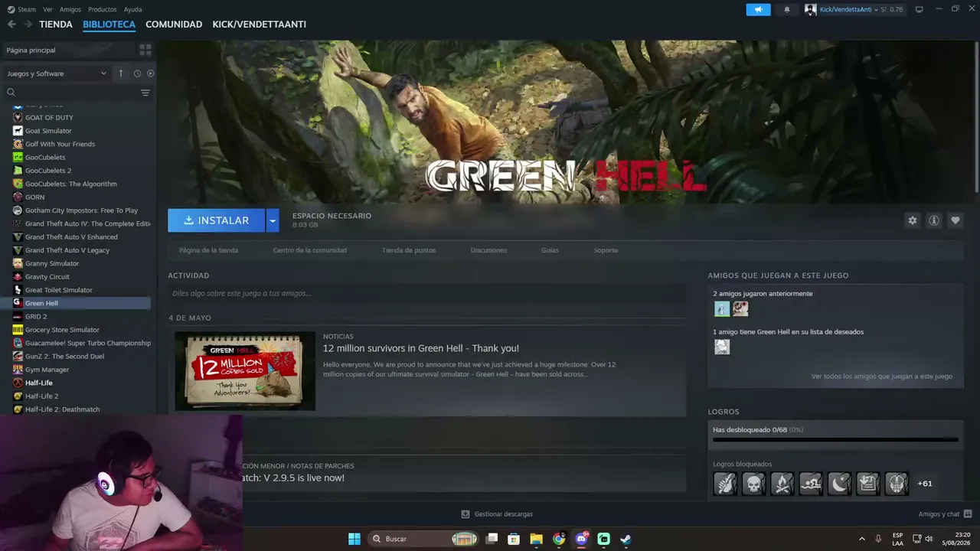Open Gestionar descargas
The width and height of the screenshot is (980, 551).
click(x=497, y=514)
